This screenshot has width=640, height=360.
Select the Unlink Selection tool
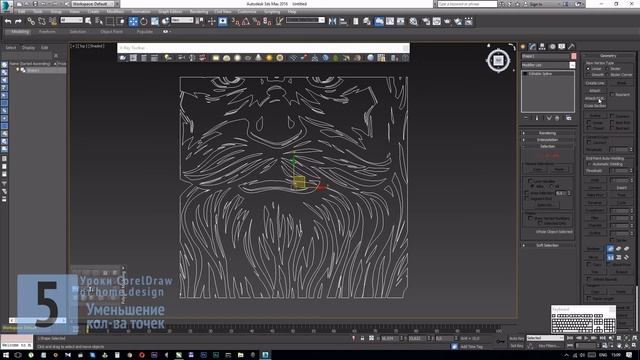tap(42, 21)
